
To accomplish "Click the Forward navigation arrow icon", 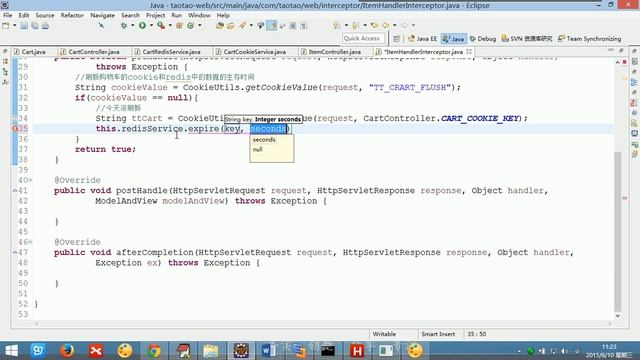I will [x=404, y=25].
